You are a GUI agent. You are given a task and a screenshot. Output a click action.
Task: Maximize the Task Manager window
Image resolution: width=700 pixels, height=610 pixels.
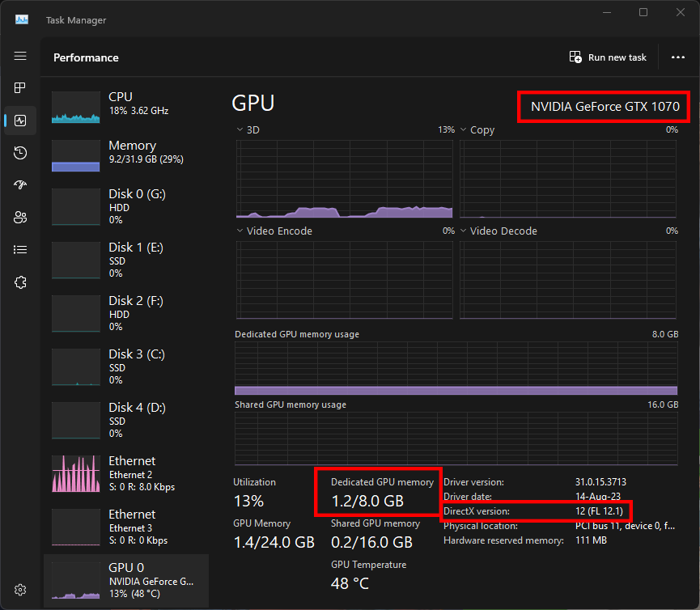point(643,12)
